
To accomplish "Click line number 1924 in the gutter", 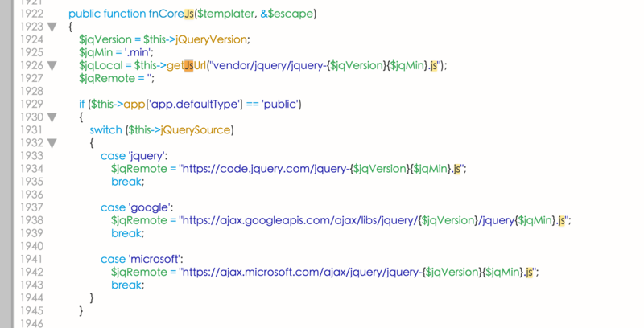I will 31,39.
